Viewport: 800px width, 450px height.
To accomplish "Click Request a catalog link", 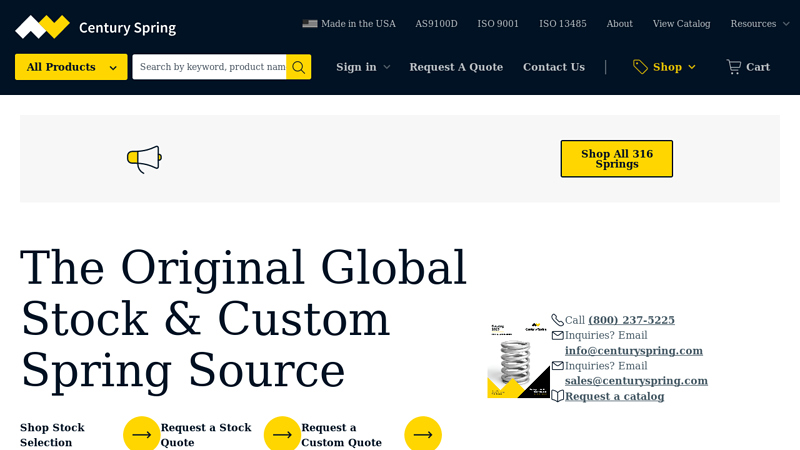I will [614, 396].
